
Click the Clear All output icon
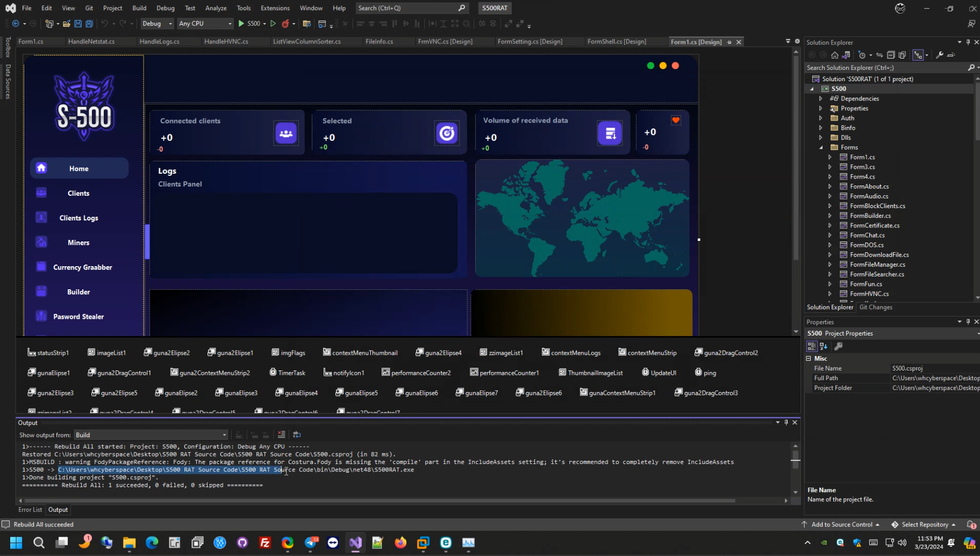point(281,434)
